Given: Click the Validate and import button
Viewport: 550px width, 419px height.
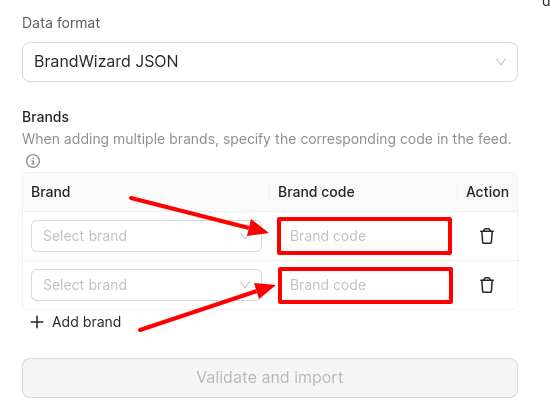Looking at the screenshot, I should pos(270,378).
